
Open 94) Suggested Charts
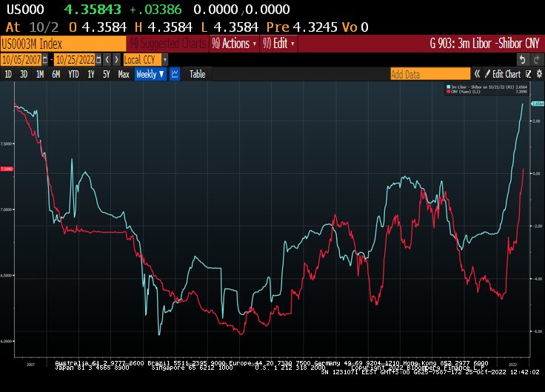coord(168,44)
